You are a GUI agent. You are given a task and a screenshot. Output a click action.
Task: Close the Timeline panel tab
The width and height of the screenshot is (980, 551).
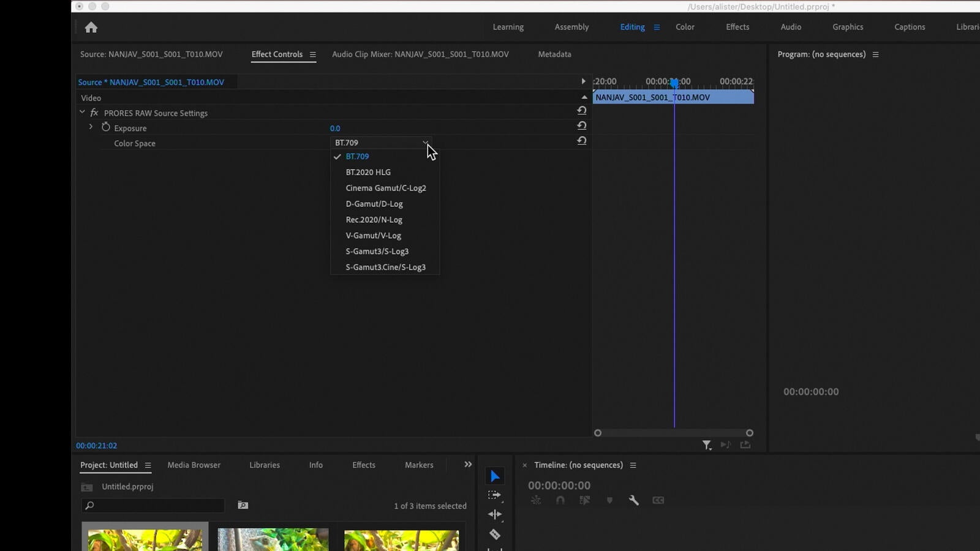click(x=524, y=465)
